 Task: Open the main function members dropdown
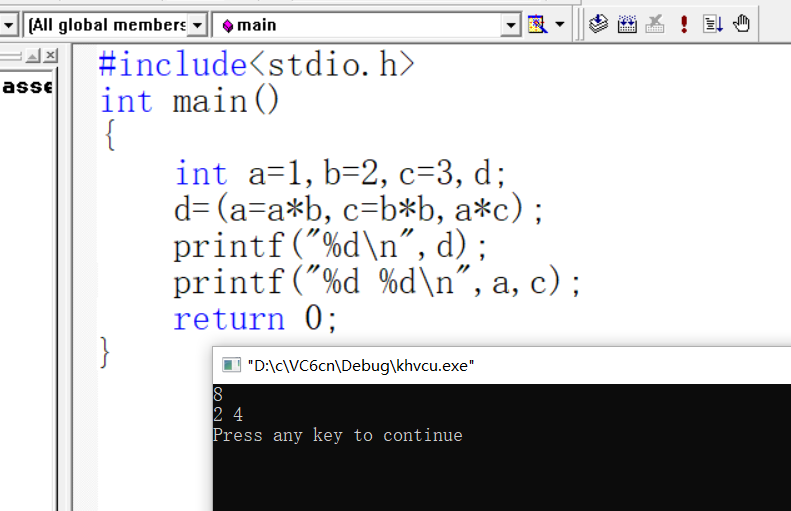point(511,25)
